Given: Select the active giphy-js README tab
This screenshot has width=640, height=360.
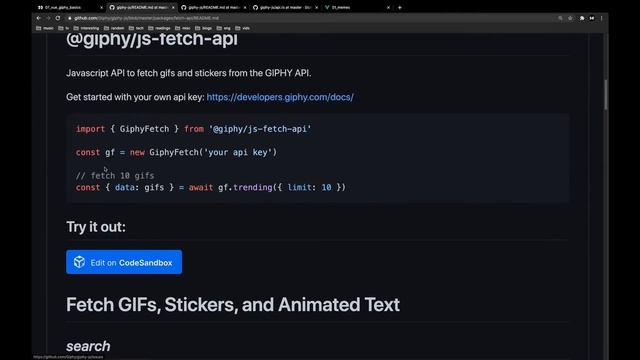Looking at the screenshot, I should (142, 7).
